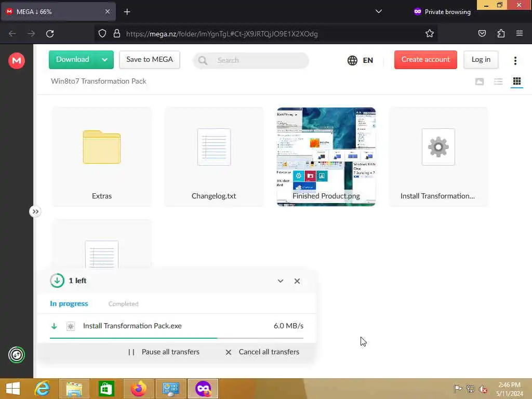Click the search magnifier icon

[x=203, y=60]
